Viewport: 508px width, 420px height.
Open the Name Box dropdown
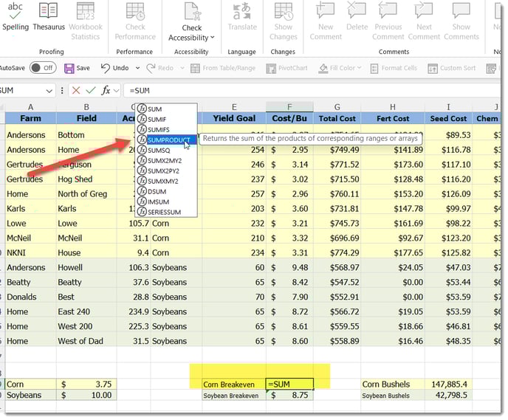(x=49, y=91)
